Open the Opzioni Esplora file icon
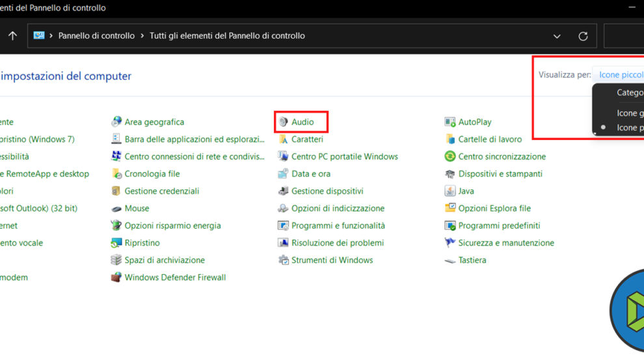The image size is (644, 362). (x=450, y=208)
